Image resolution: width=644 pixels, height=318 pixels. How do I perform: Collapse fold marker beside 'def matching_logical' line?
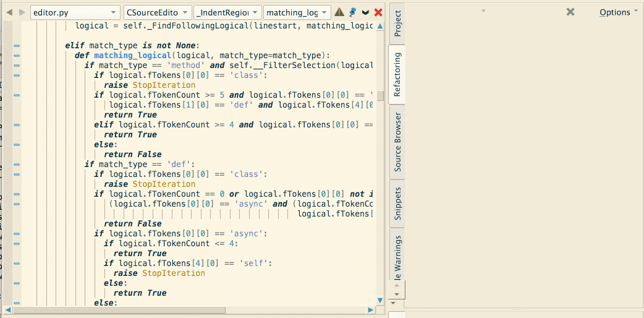[17, 56]
